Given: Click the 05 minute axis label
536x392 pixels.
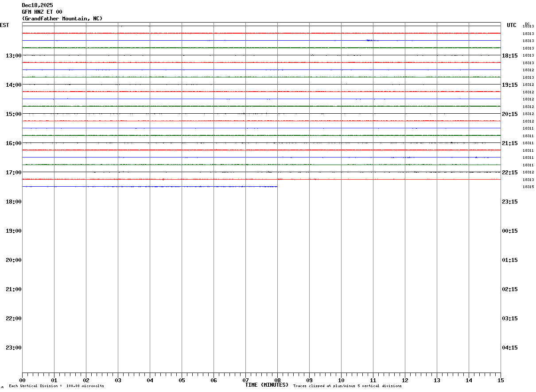Looking at the screenshot, I should click(182, 380).
